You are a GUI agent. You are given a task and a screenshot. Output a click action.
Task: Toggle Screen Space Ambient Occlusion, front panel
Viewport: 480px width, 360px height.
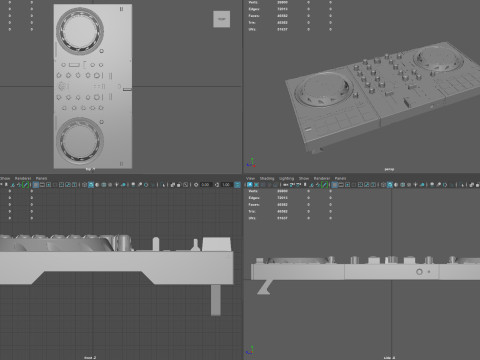coord(133,185)
